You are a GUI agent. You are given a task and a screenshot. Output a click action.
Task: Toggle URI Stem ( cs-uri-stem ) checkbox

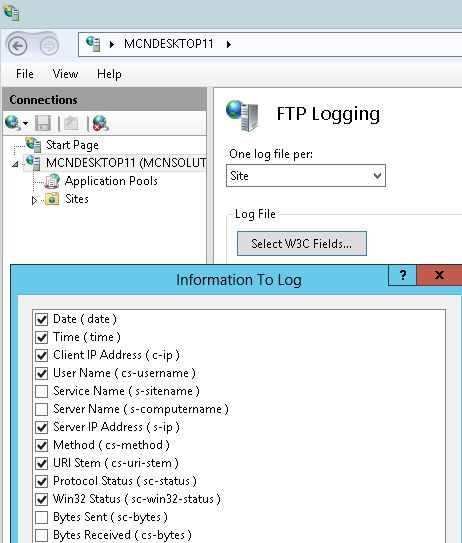[42, 463]
